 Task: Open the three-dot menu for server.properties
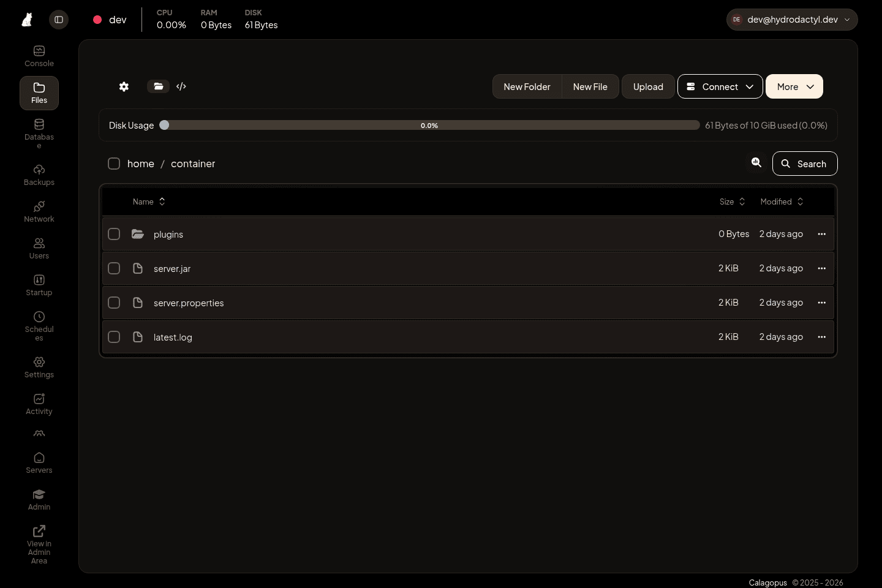point(822,303)
